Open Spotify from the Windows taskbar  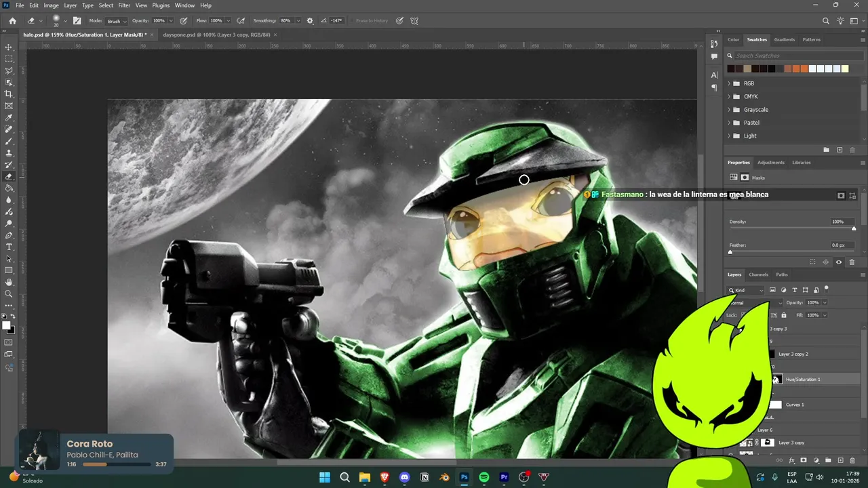[x=484, y=477]
